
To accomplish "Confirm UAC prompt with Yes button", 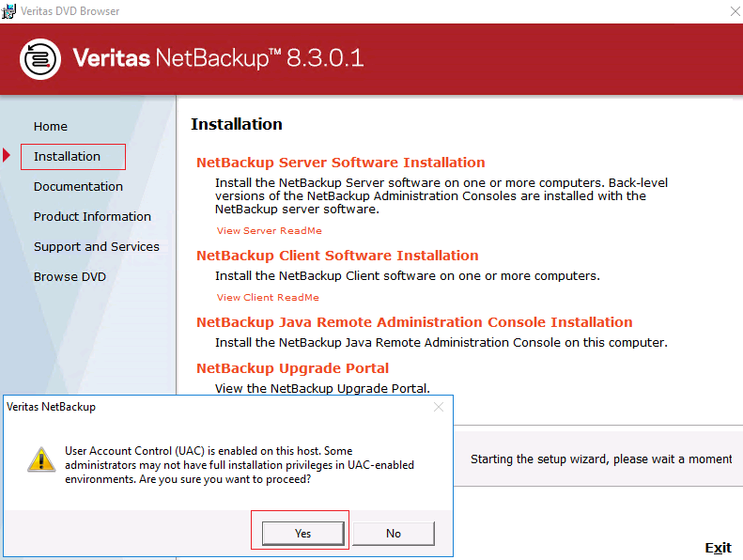I will coord(302,533).
